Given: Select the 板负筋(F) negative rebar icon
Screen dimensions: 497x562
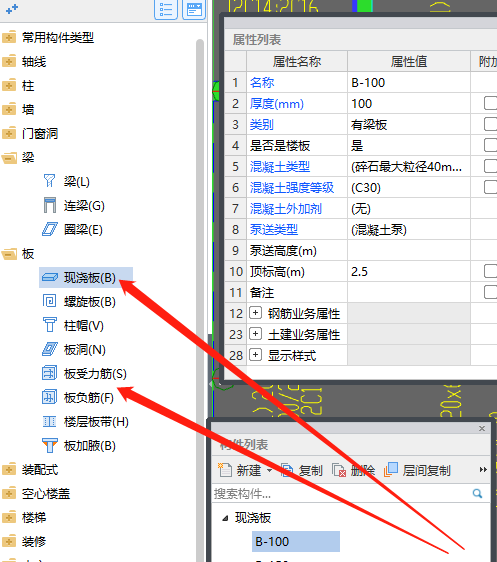Looking at the screenshot, I should click(x=49, y=397).
